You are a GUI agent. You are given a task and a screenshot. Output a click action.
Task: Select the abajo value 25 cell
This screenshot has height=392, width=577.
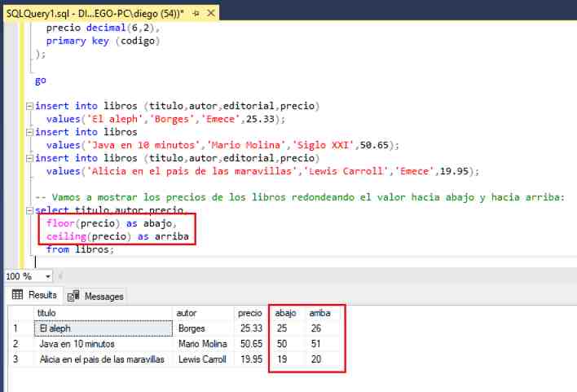pos(288,328)
